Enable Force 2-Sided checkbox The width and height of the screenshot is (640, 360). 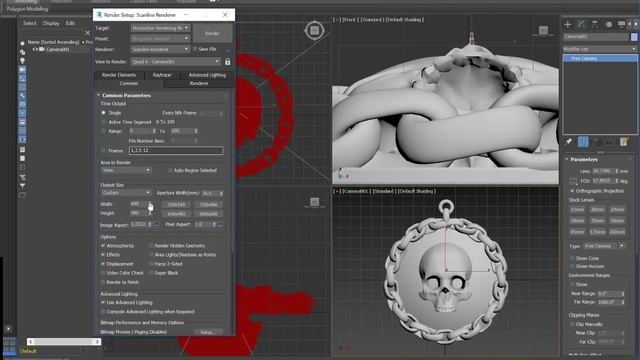pyautogui.click(x=151, y=264)
